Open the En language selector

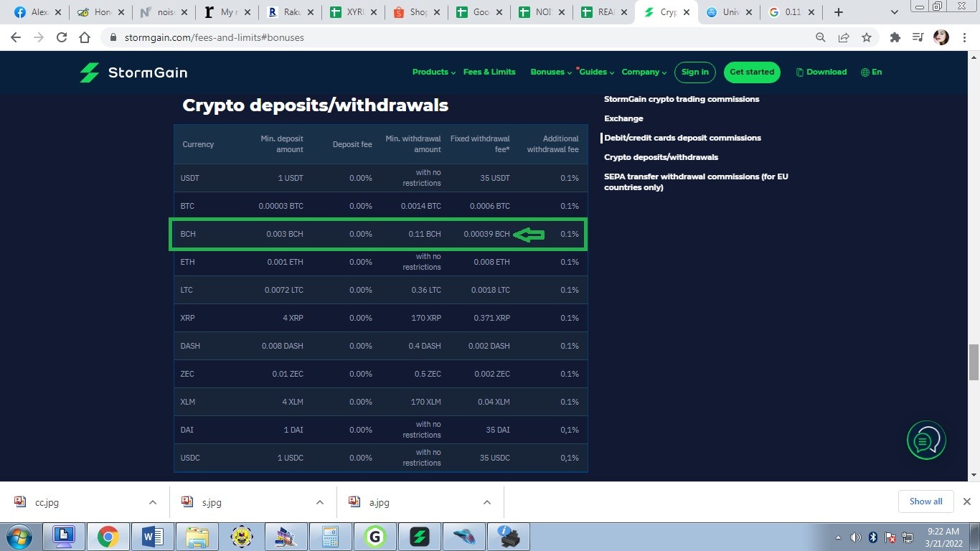(x=872, y=72)
